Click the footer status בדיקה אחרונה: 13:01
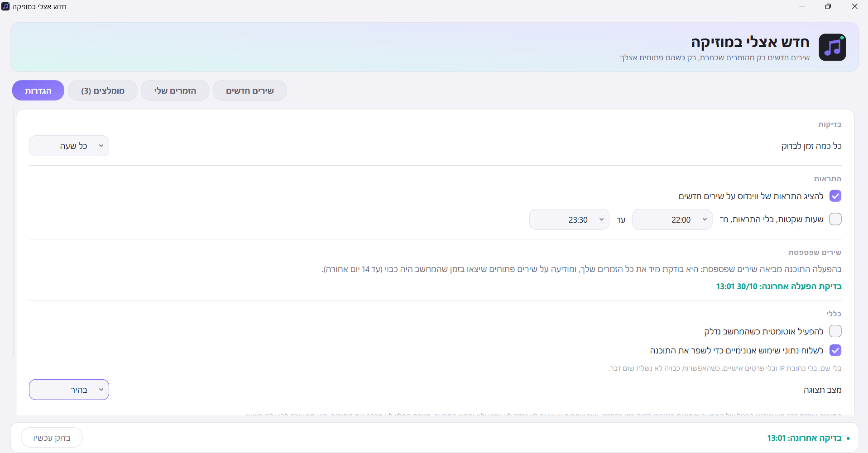Screen dimensions: 868x453 coord(804,438)
